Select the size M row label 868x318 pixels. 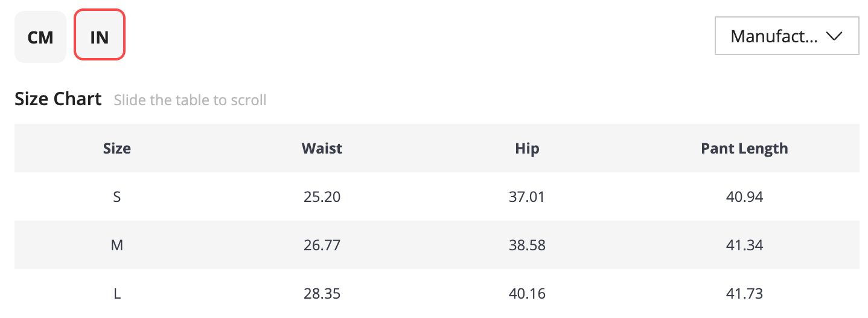[x=117, y=245]
